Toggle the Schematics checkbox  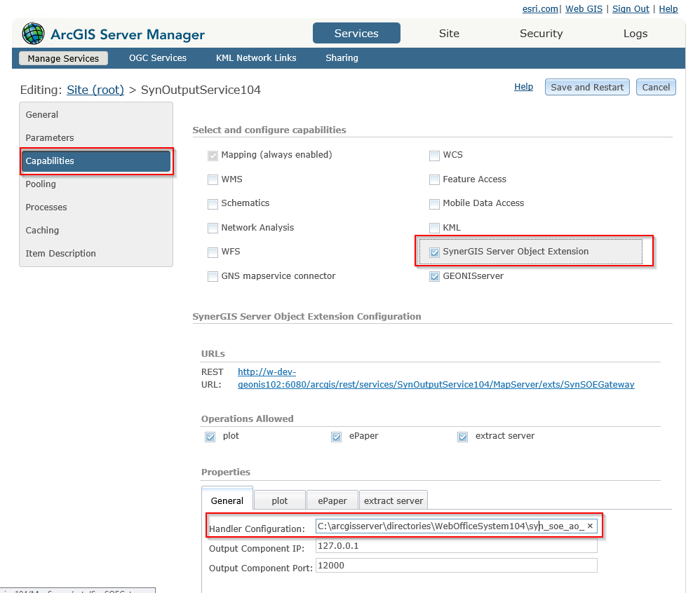(x=213, y=204)
